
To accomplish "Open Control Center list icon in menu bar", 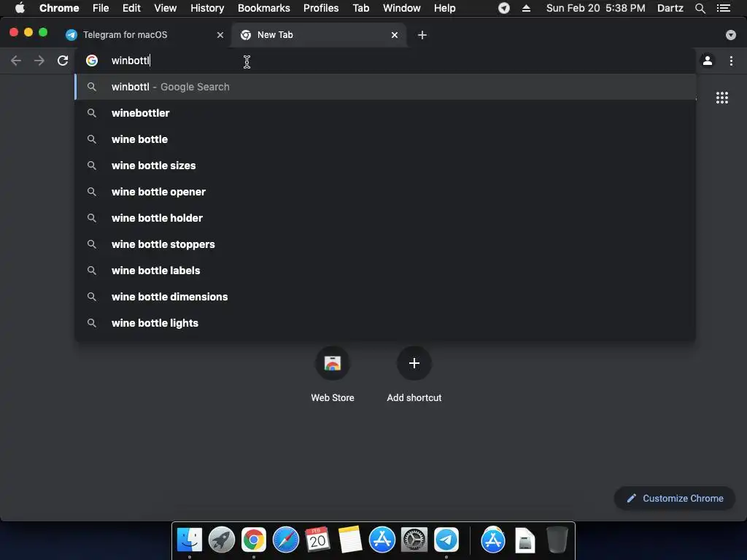I will coord(723,8).
